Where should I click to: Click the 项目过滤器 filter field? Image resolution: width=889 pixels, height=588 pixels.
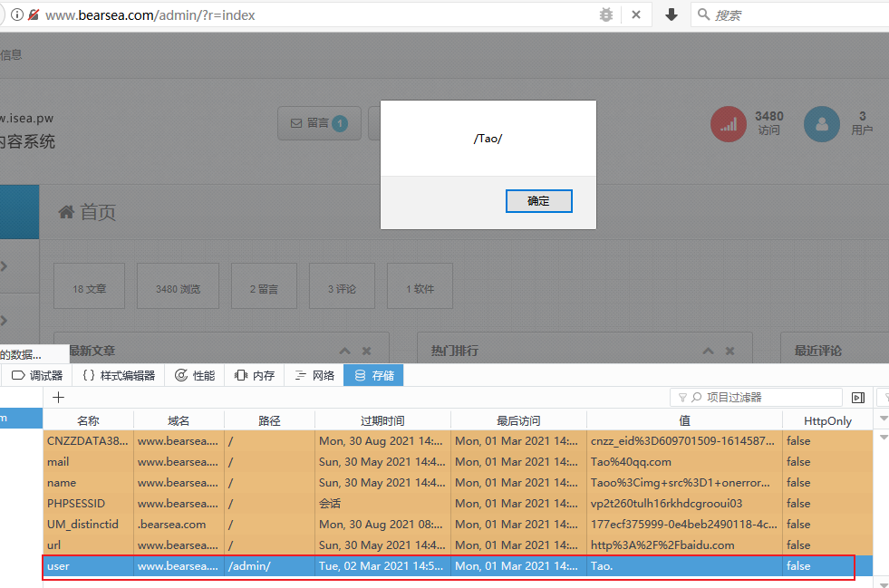tap(756, 398)
